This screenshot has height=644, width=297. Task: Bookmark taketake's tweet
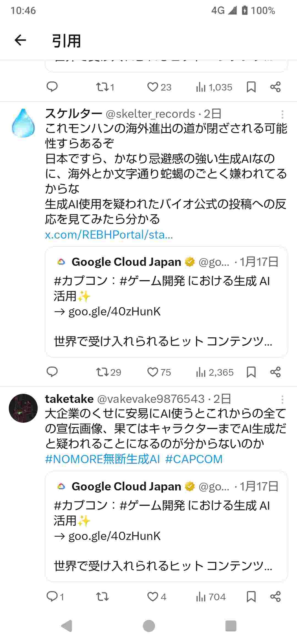251,597
